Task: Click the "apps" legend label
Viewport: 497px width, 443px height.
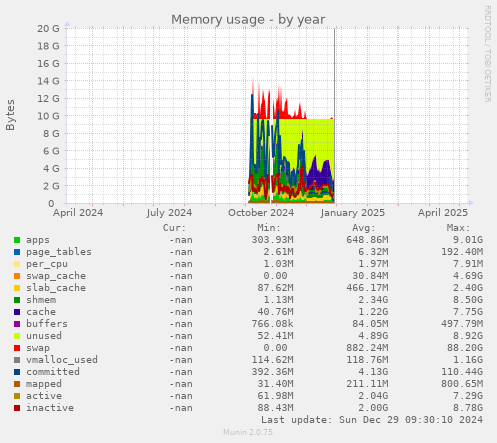Action: (x=38, y=240)
